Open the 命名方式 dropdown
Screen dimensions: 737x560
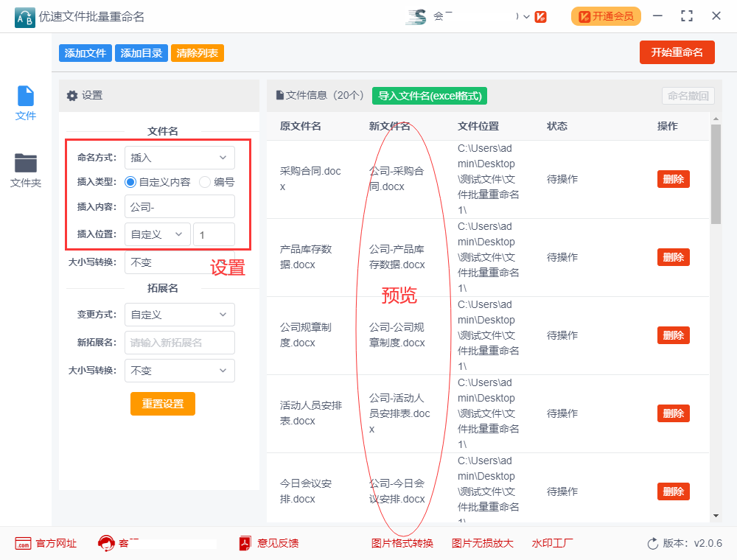180,158
